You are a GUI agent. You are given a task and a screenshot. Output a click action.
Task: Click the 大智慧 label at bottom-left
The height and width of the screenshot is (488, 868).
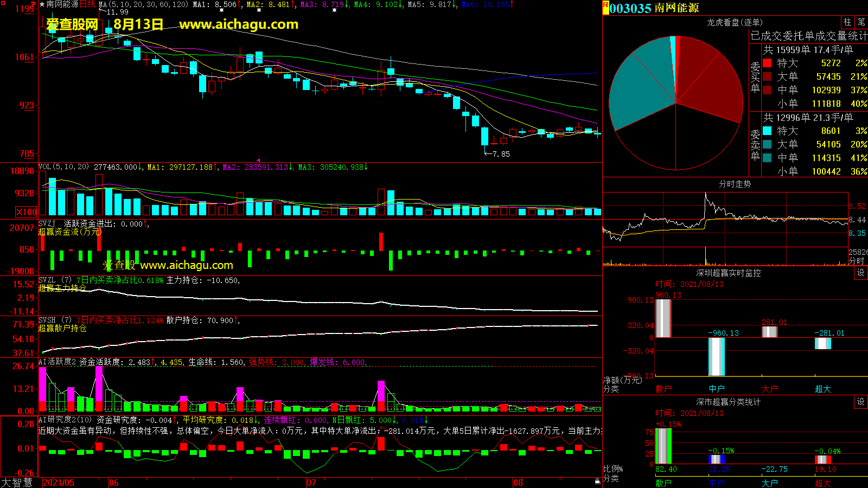[x=17, y=483]
